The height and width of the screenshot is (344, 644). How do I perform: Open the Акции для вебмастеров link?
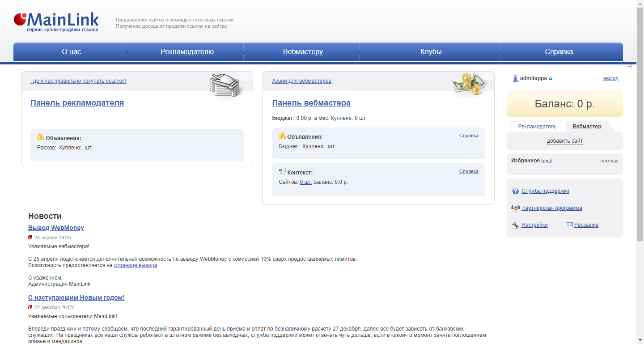pyautogui.click(x=301, y=81)
